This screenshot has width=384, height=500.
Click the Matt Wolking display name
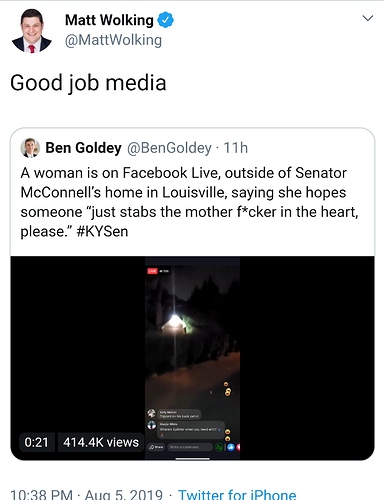click(109, 20)
